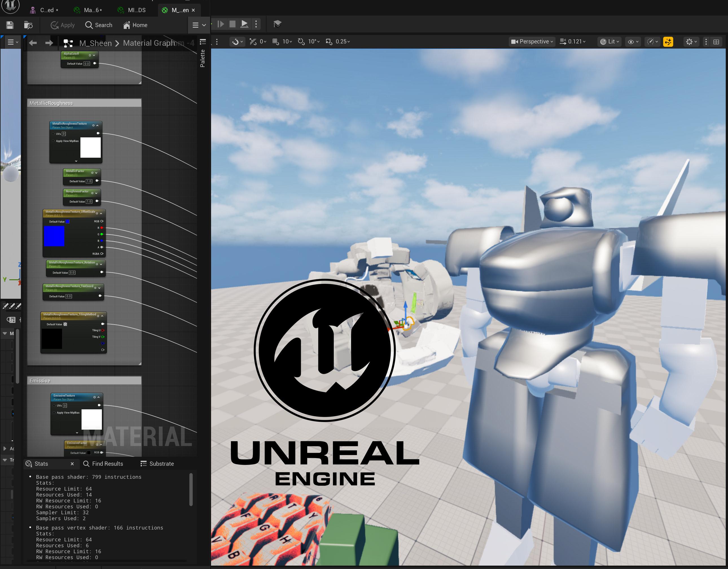Open the vertical Palette panel
The height and width of the screenshot is (569, 728).
click(x=203, y=58)
